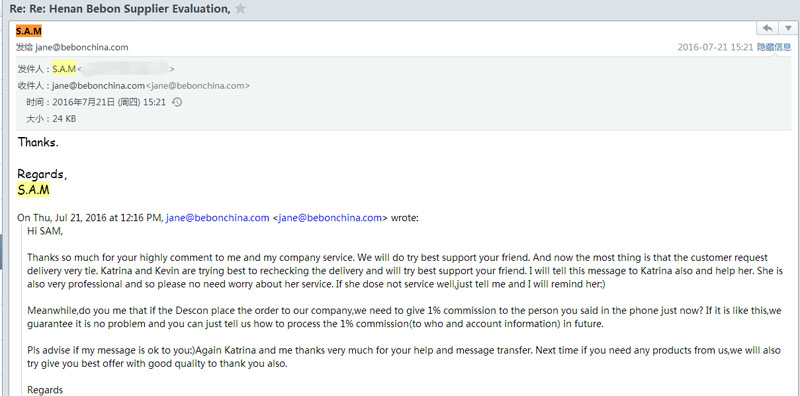Screen dimensions: 800x396
Task: Click jane@bebonchina.com after the 发给 label
Action: coord(82,47)
